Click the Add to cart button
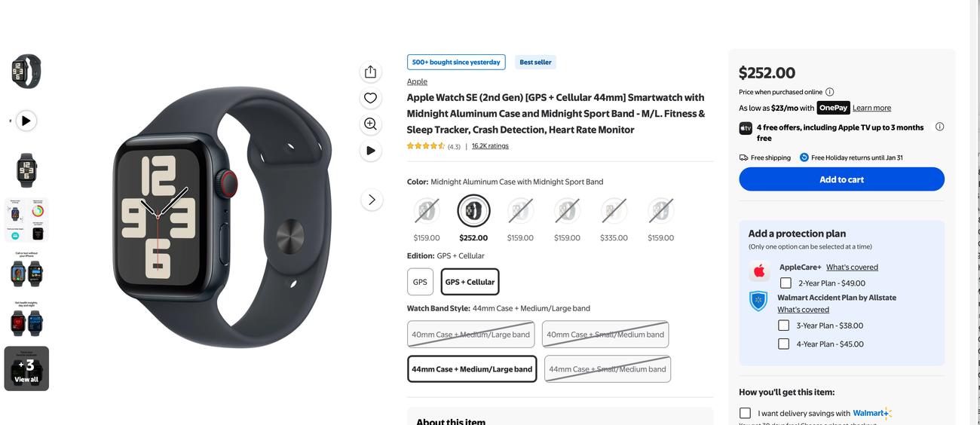 coord(841,179)
